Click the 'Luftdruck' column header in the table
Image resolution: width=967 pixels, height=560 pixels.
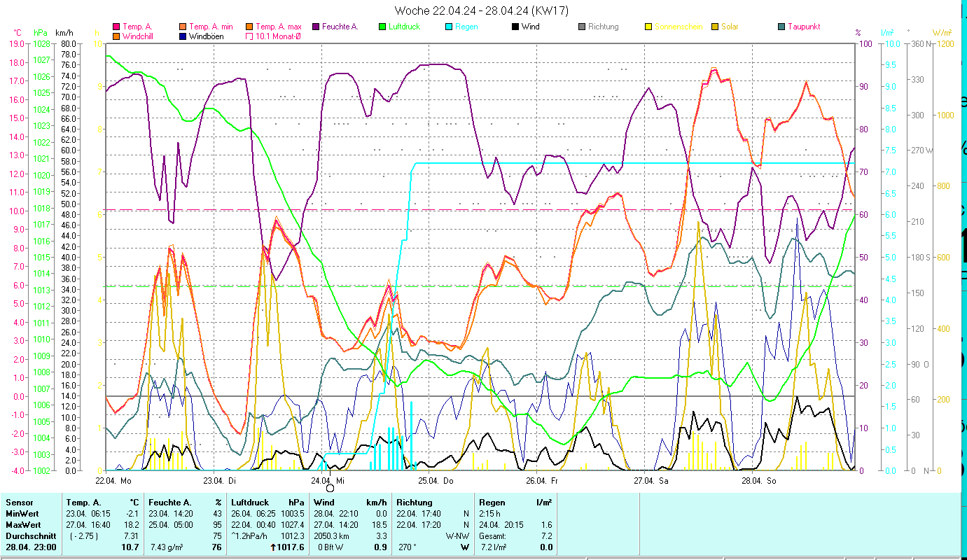[250, 503]
